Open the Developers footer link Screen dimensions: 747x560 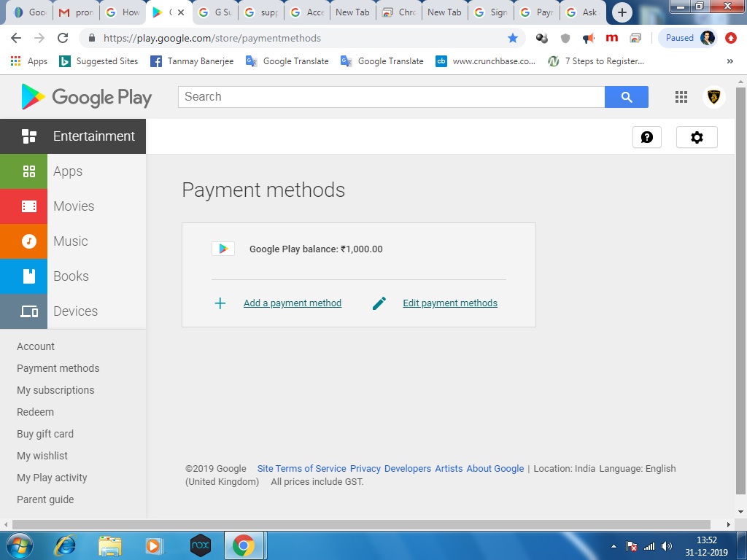click(x=408, y=469)
